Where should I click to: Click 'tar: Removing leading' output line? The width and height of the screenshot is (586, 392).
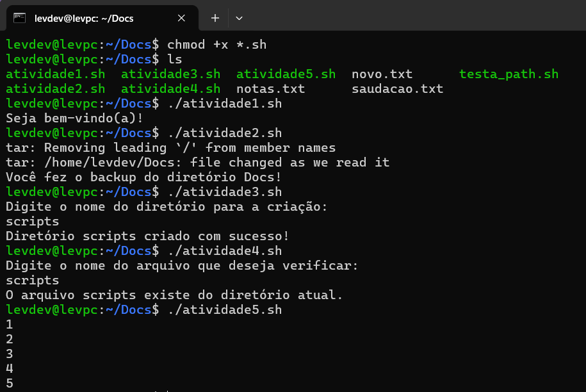(x=171, y=148)
